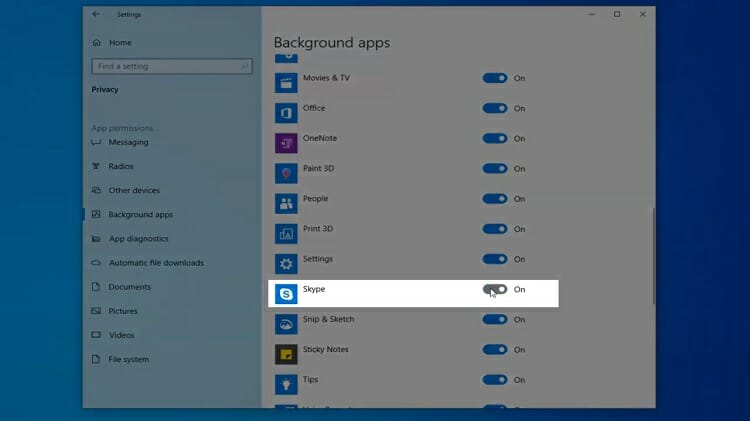Viewport: 750px width, 421px height.
Task: Switch off Print 3D background toggle
Action: 495,229
